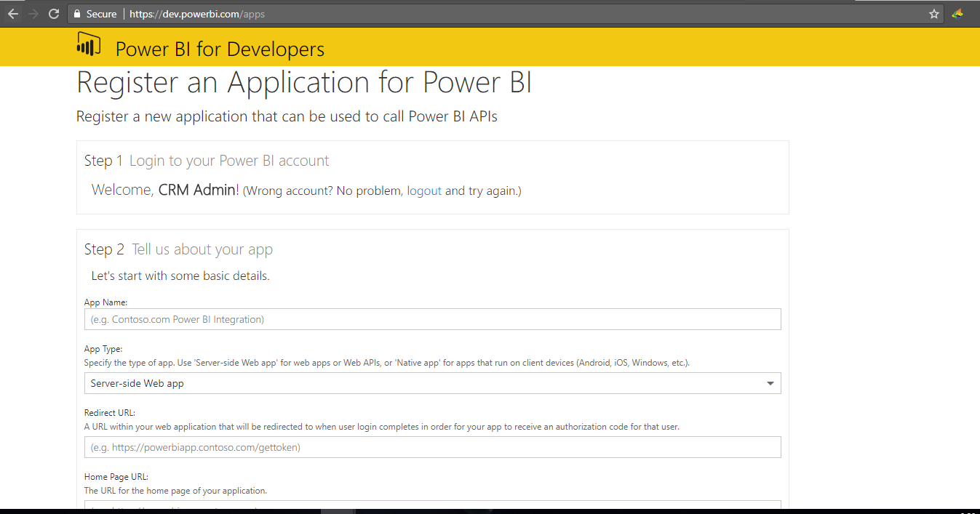Click the 'Home Page URL:' label
Image resolution: width=980 pixels, height=514 pixels.
coord(116,477)
